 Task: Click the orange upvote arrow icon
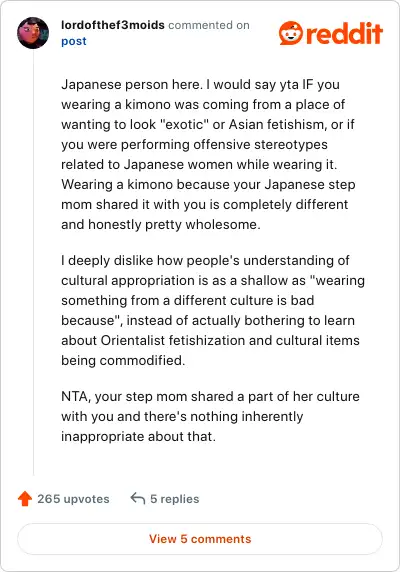(x=25, y=498)
